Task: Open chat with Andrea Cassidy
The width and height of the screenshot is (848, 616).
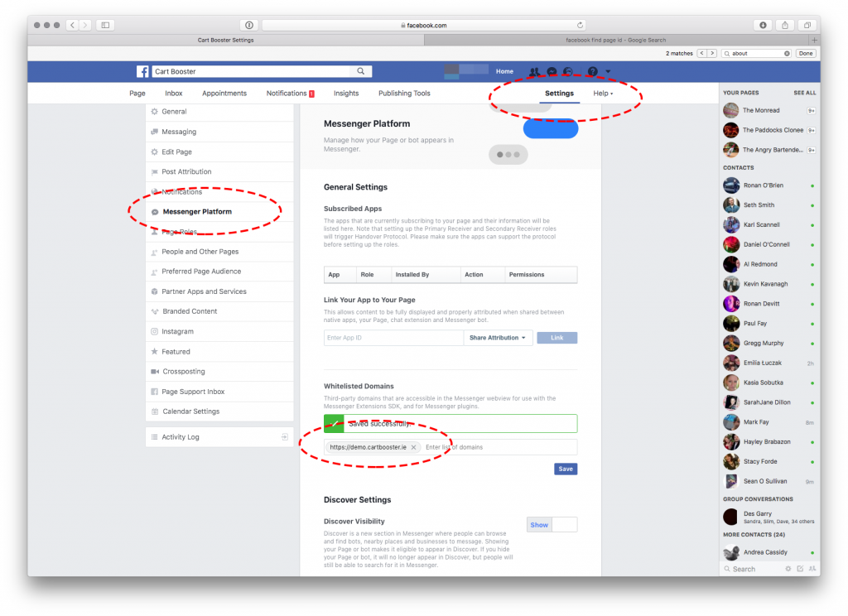Action: [x=768, y=552]
